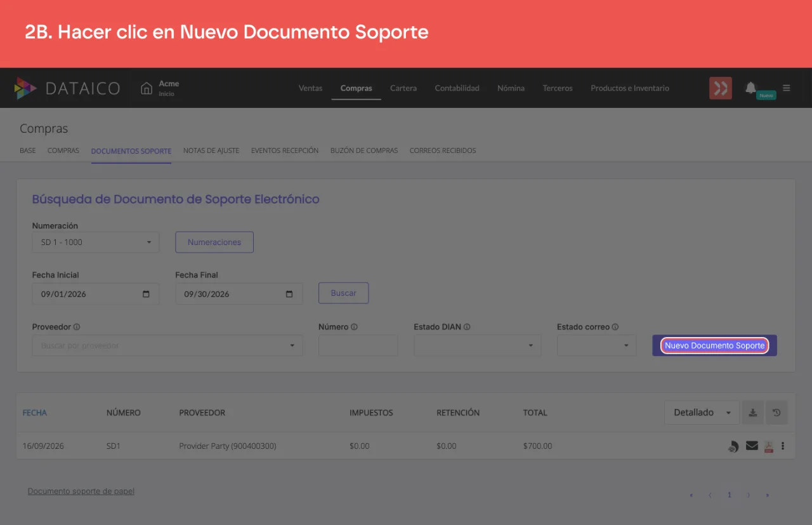Open the Eventos Recepción tab
The width and height of the screenshot is (812, 525).
[285, 150]
